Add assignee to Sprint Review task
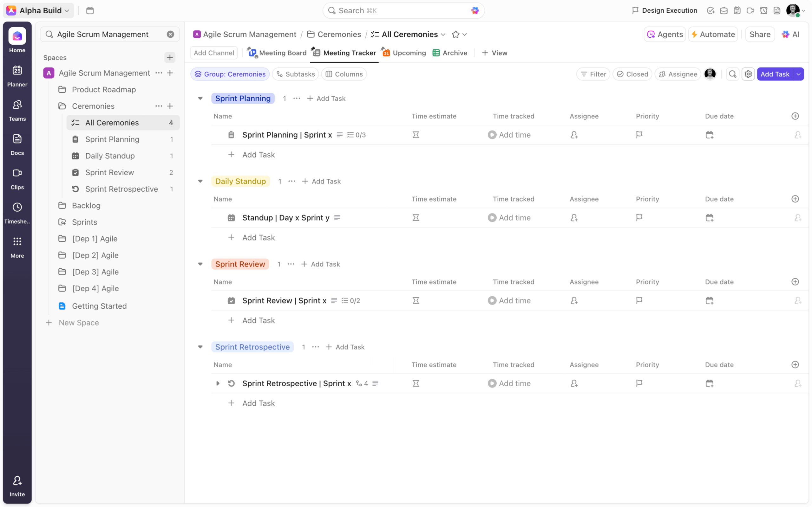812x507 pixels. [574, 300]
